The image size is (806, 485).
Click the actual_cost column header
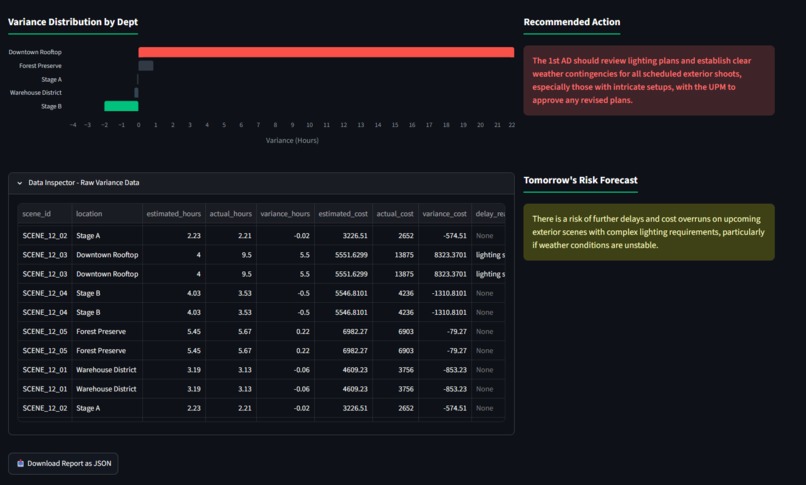[x=395, y=214]
